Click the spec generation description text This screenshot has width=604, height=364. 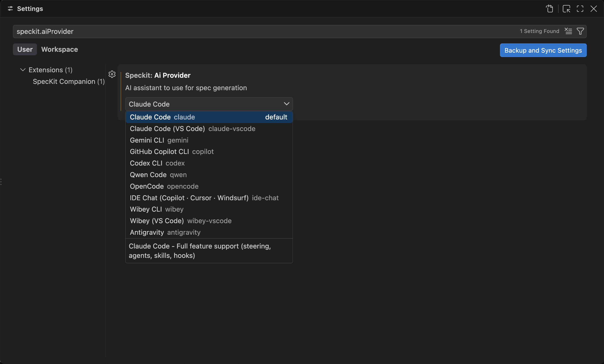[186, 88]
